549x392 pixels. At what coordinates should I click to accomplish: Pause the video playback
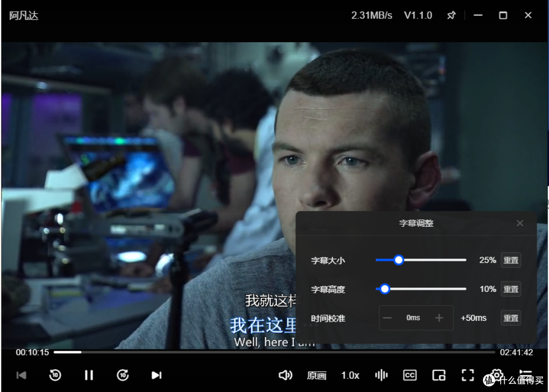89,375
